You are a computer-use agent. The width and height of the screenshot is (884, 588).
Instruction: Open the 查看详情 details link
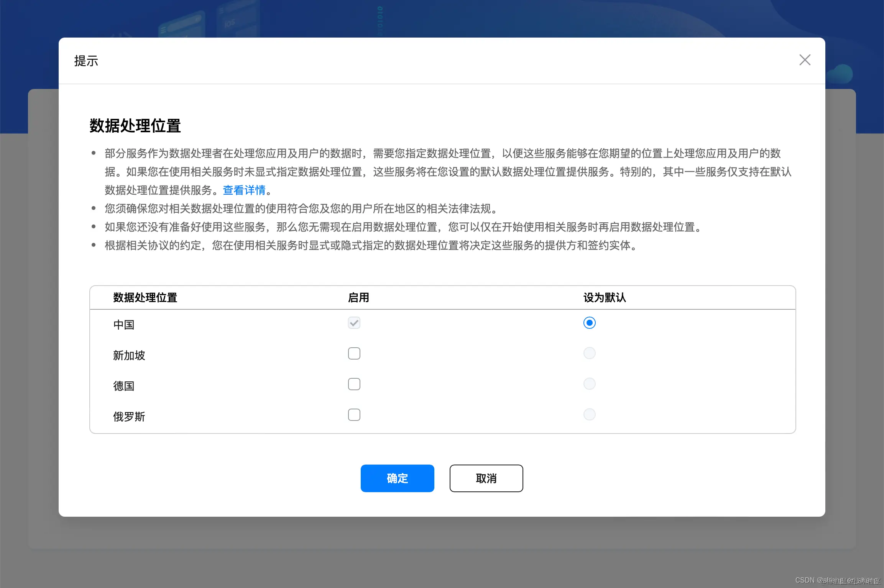click(x=244, y=190)
